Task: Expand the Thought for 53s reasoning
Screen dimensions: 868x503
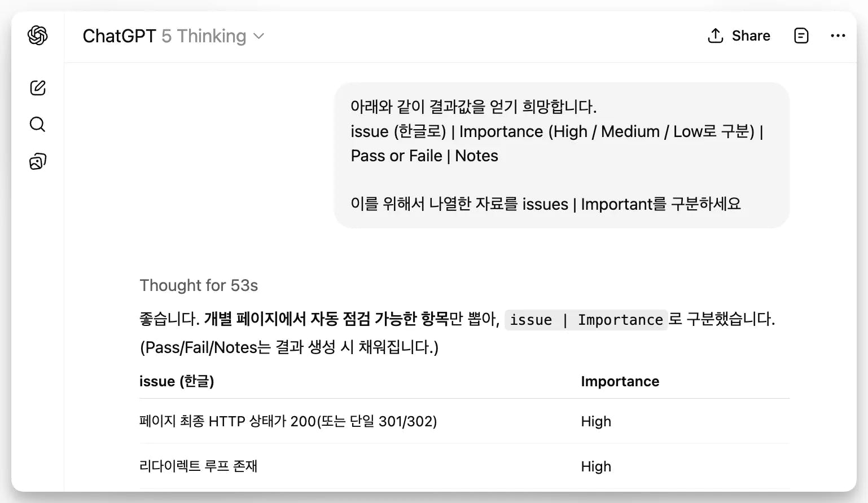Action: (x=199, y=285)
